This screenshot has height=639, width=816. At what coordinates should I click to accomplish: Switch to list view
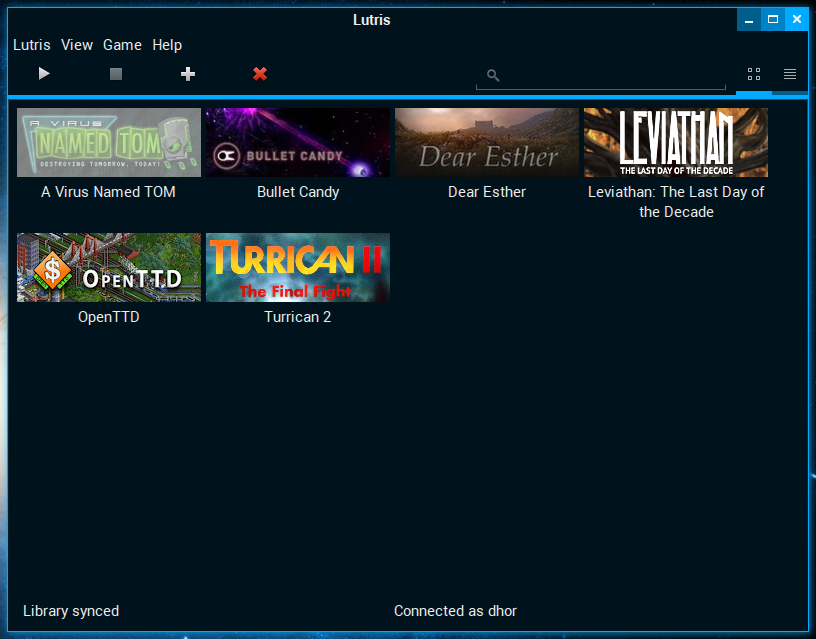(790, 74)
